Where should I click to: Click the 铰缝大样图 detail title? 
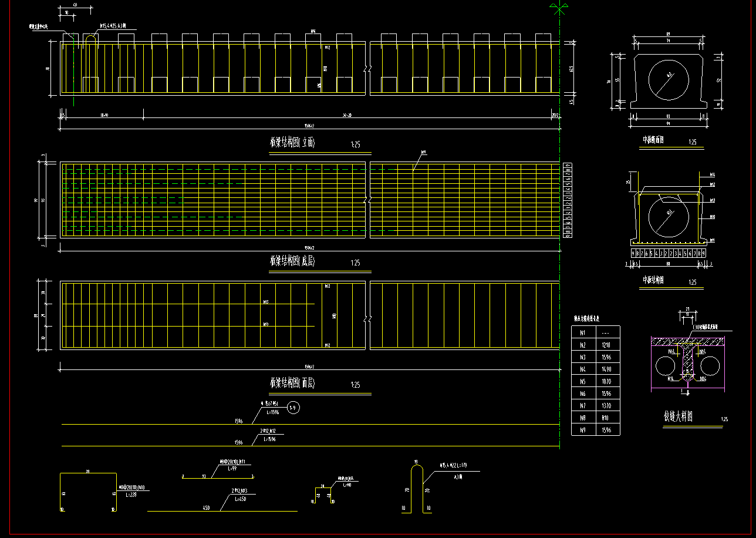coord(679,417)
